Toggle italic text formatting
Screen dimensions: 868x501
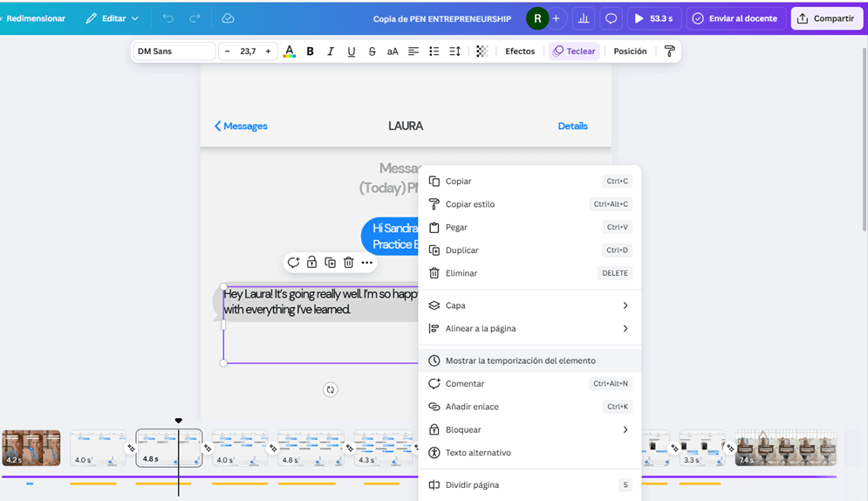[x=331, y=51]
